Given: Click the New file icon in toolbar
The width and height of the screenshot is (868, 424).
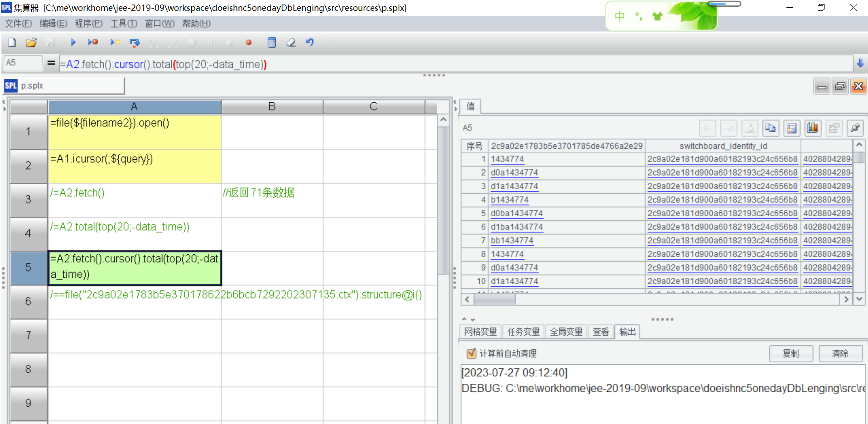Looking at the screenshot, I should 12,43.
